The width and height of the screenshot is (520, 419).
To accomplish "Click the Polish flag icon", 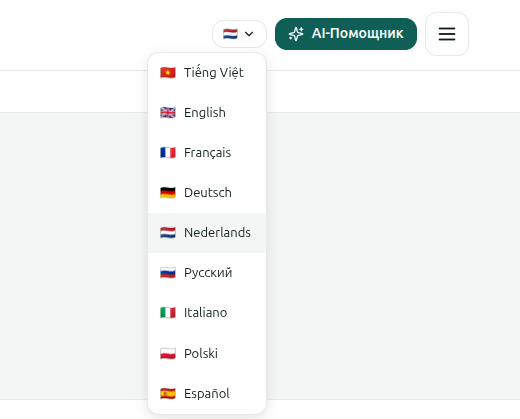I will pyautogui.click(x=168, y=353).
